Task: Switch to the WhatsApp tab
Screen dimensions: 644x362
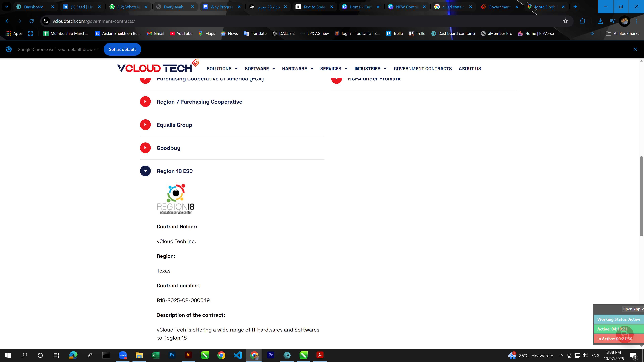Action: point(128,7)
